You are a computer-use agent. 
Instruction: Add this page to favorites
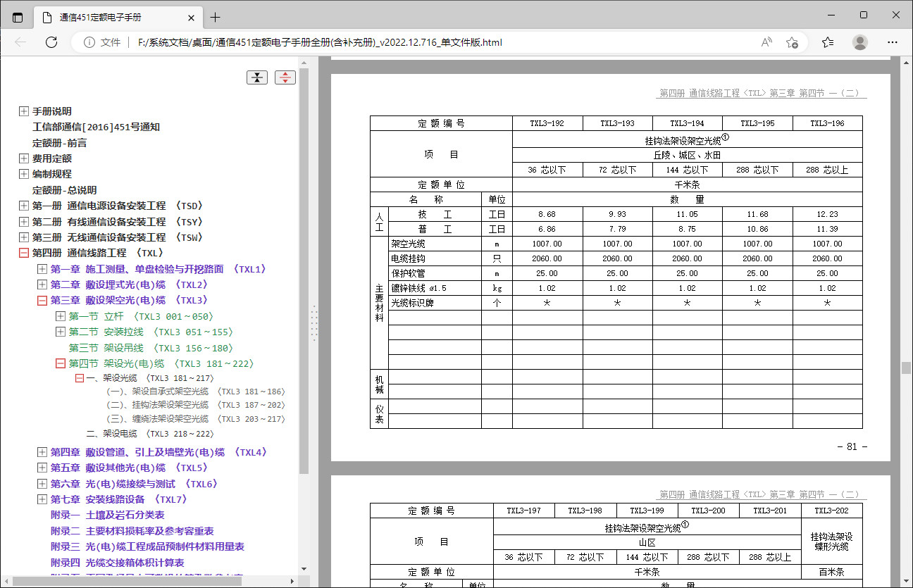[x=792, y=42]
